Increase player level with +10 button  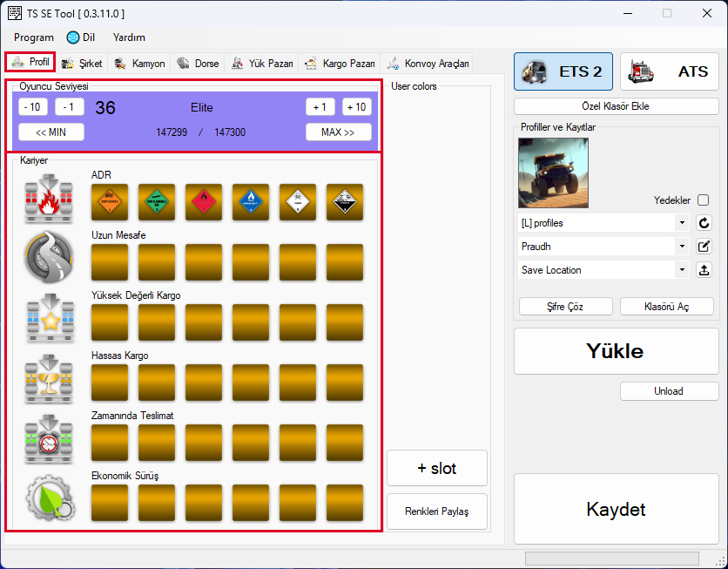click(355, 107)
